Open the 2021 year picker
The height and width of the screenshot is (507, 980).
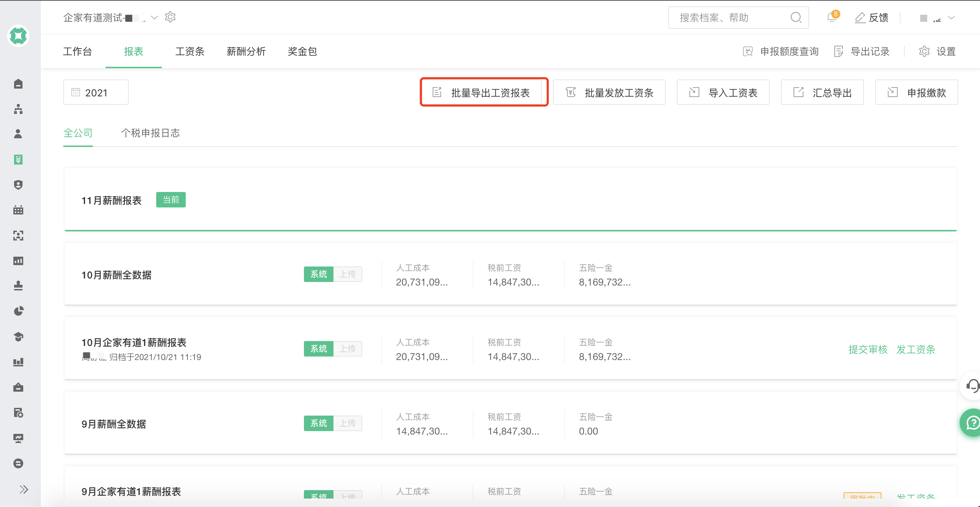coord(96,92)
